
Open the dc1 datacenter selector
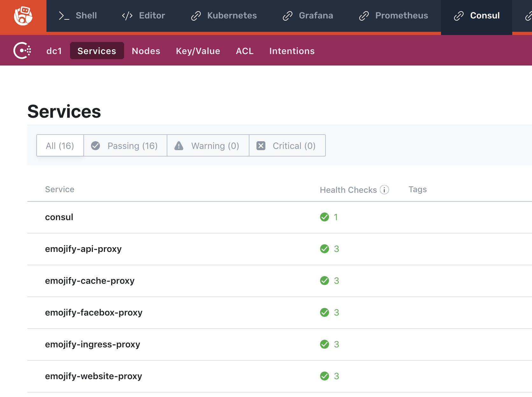tap(54, 51)
